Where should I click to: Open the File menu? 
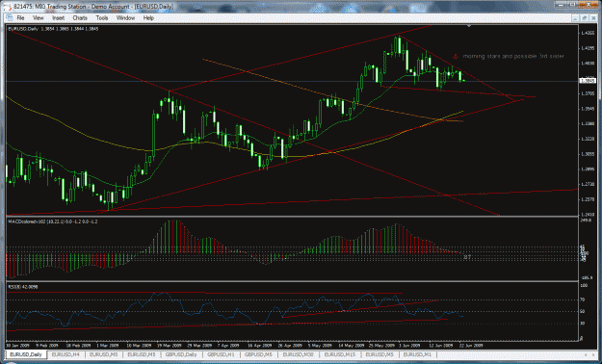20,18
